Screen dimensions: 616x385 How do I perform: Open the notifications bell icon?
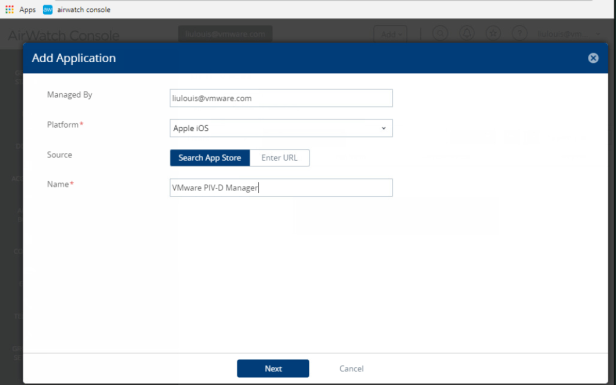[x=467, y=34]
